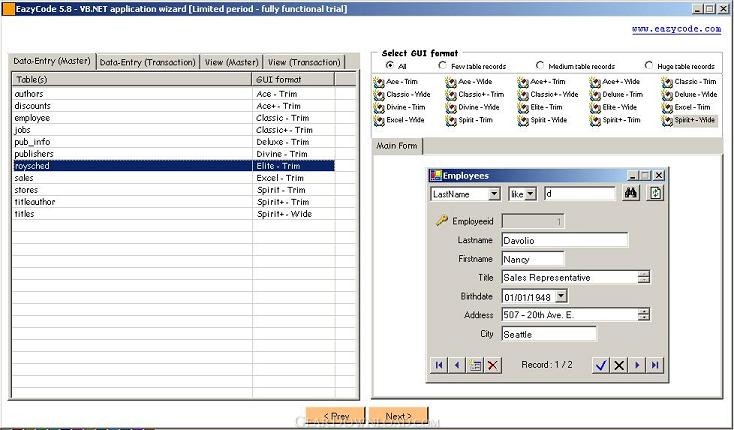This screenshot has height=430, width=734.
Task: Choose the Divine - Trim format icon
Action: tap(379, 108)
